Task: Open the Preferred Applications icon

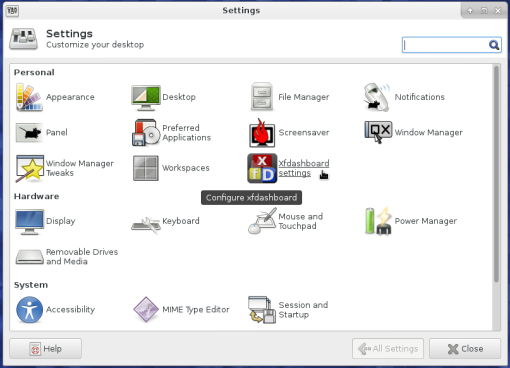Action: tap(146, 133)
